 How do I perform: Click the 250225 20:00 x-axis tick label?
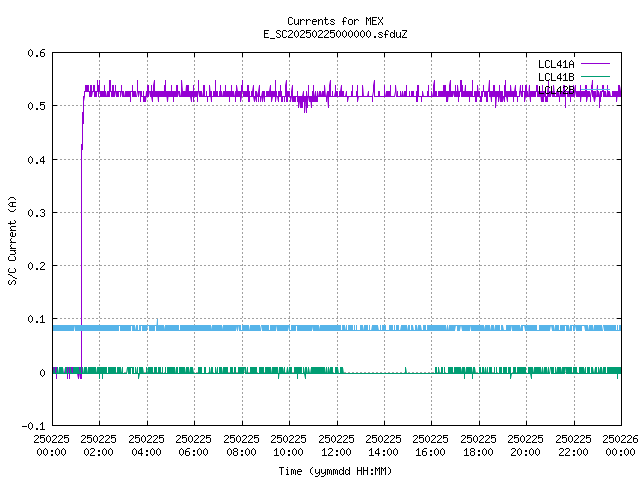tap(525, 445)
